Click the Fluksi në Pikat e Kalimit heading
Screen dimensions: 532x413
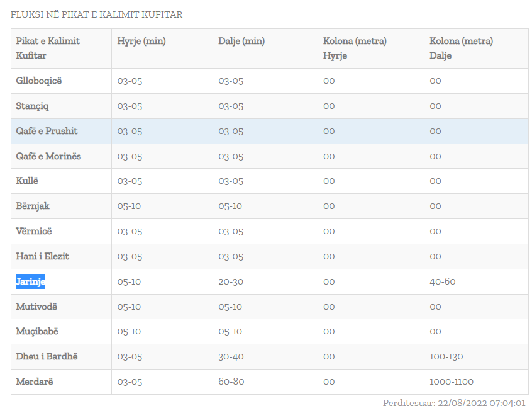pos(96,14)
